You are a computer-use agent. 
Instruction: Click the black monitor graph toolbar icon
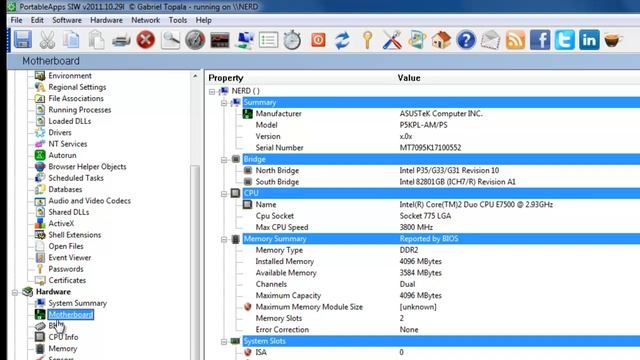(x=220, y=40)
